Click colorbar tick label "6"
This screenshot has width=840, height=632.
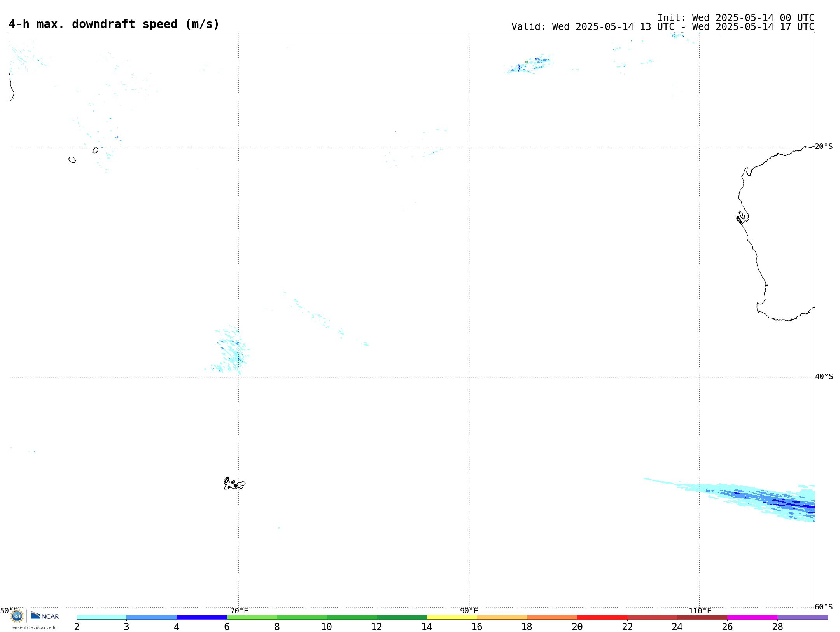(x=227, y=627)
